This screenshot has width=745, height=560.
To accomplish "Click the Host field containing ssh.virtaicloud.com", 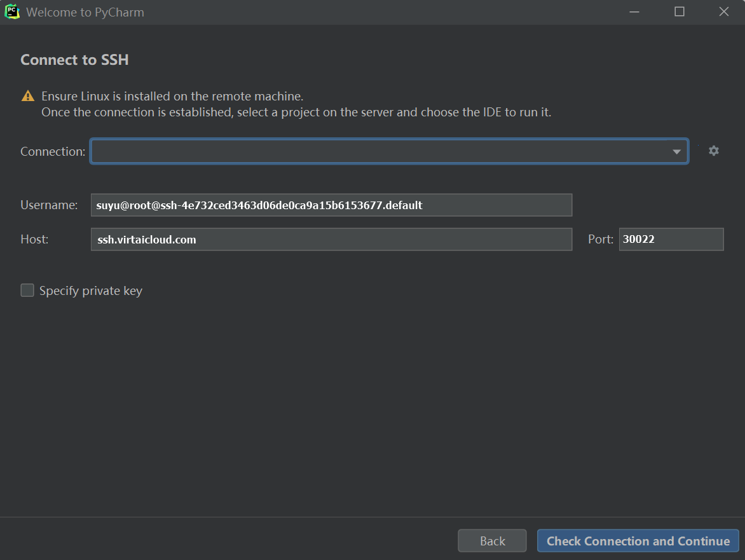I will tap(331, 240).
